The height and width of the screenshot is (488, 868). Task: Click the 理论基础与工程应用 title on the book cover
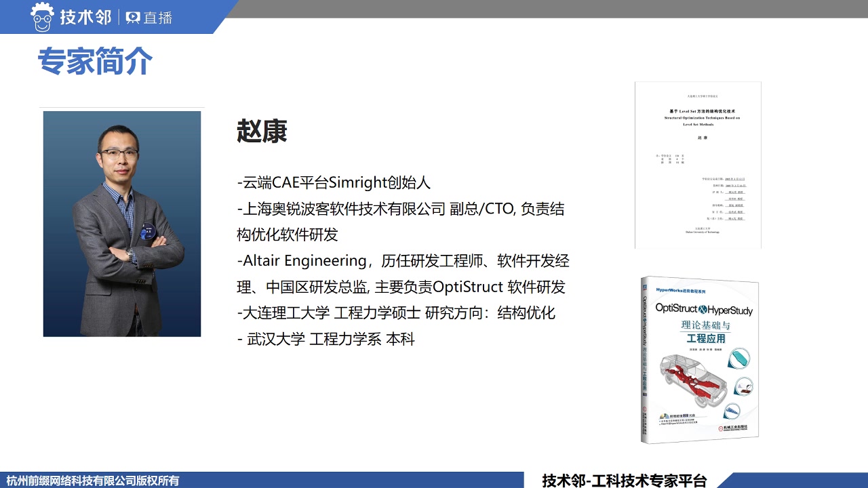tap(707, 331)
